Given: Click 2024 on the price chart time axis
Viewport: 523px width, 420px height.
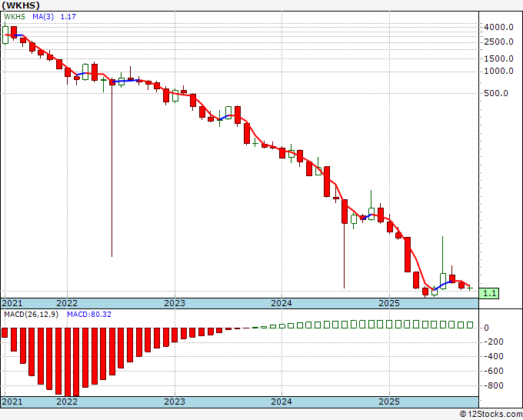Looking at the screenshot, I should 281,303.
